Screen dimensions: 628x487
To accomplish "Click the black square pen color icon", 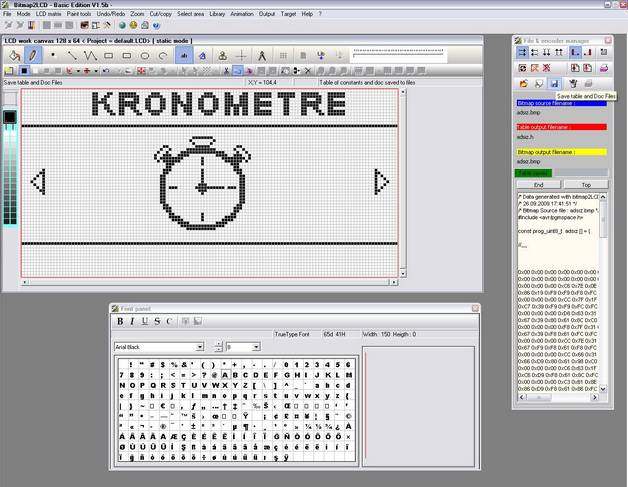I will pos(24,71).
